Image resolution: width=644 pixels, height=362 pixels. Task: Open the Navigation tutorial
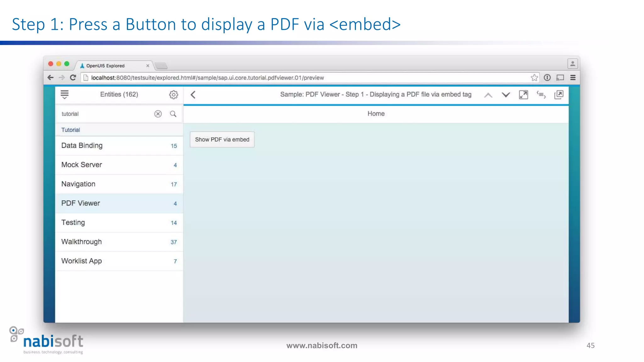[x=119, y=184]
